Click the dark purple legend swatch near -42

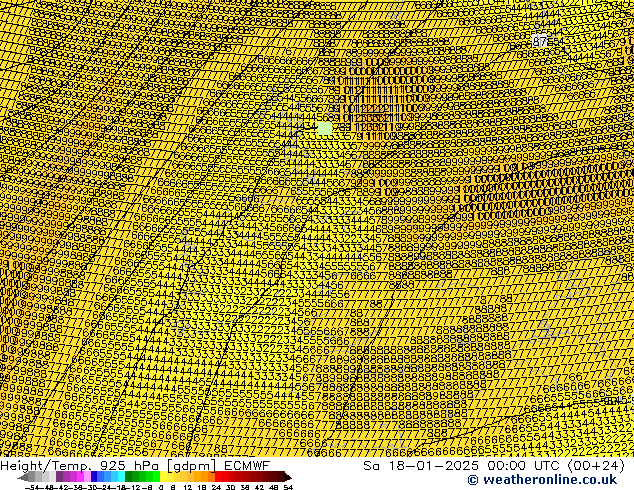(x=59, y=477)
